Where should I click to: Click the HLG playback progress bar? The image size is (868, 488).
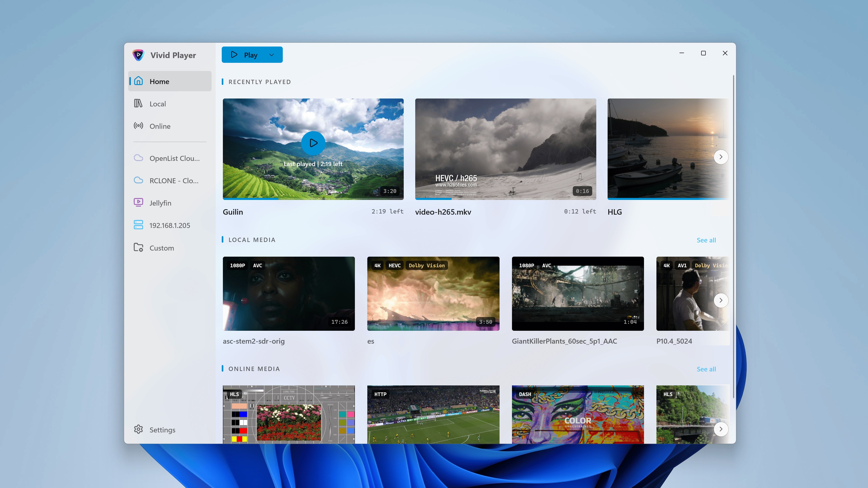(x=669, y=199)
